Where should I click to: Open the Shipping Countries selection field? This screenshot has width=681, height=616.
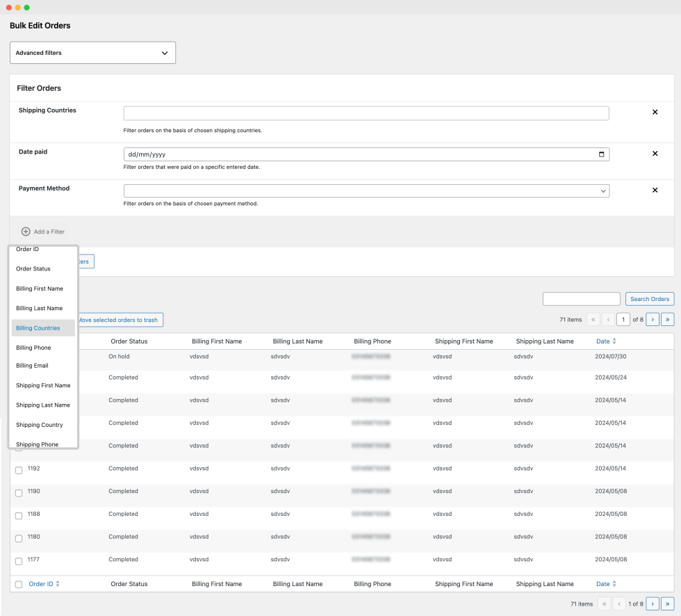(366, 113)
